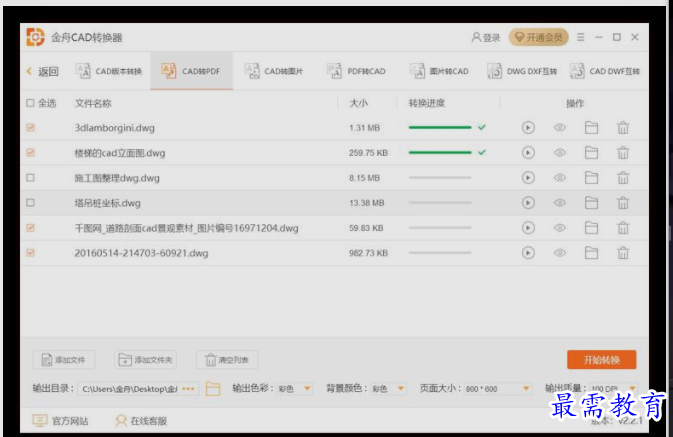
Task: Open output folder for 塔吊桩坐标.dwg
Action: [591, 203]
